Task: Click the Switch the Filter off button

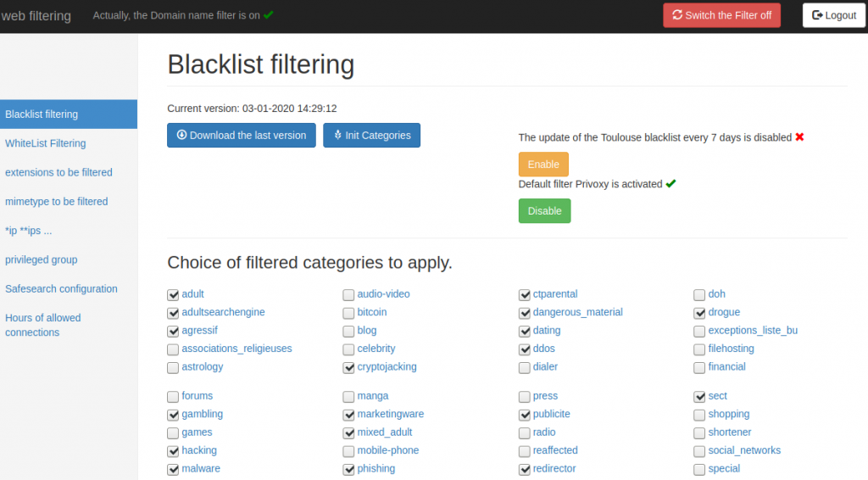Action: point(721,15)
